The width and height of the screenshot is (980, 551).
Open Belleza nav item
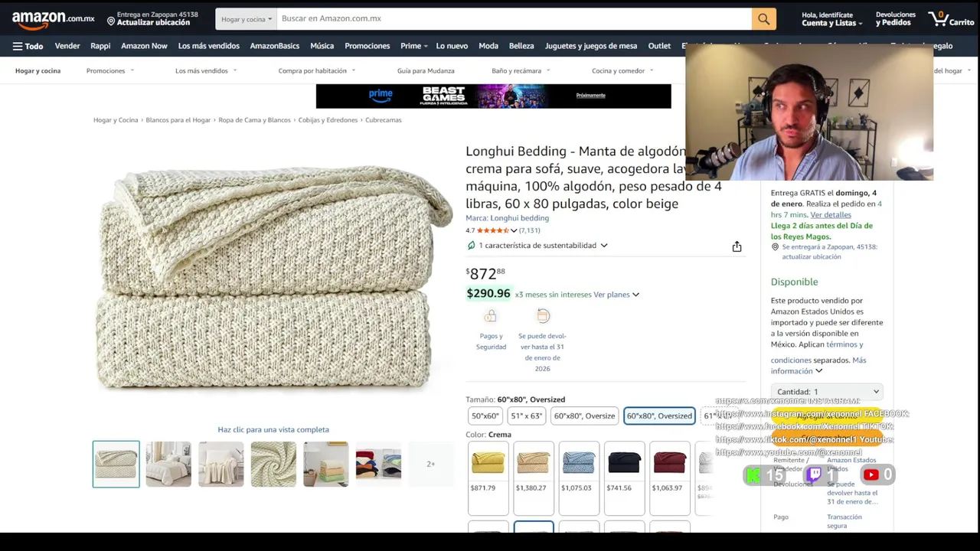click(521, 46)
